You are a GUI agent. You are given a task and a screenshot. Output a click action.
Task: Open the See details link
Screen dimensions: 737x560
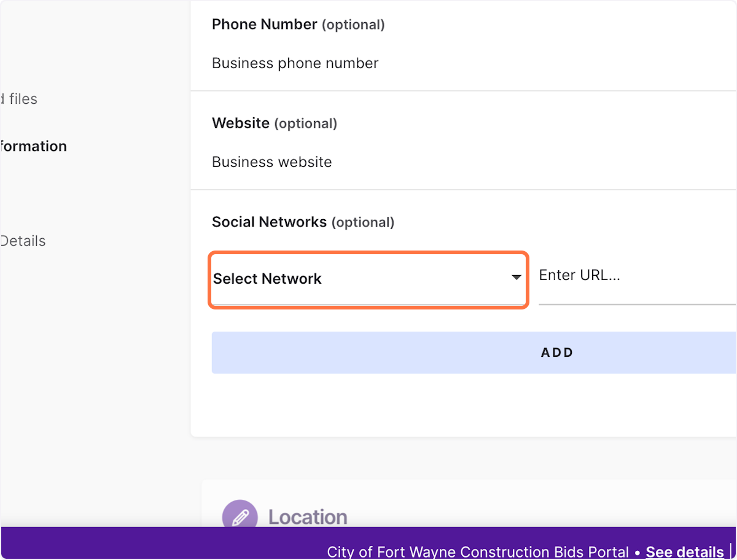click(685, 552)
